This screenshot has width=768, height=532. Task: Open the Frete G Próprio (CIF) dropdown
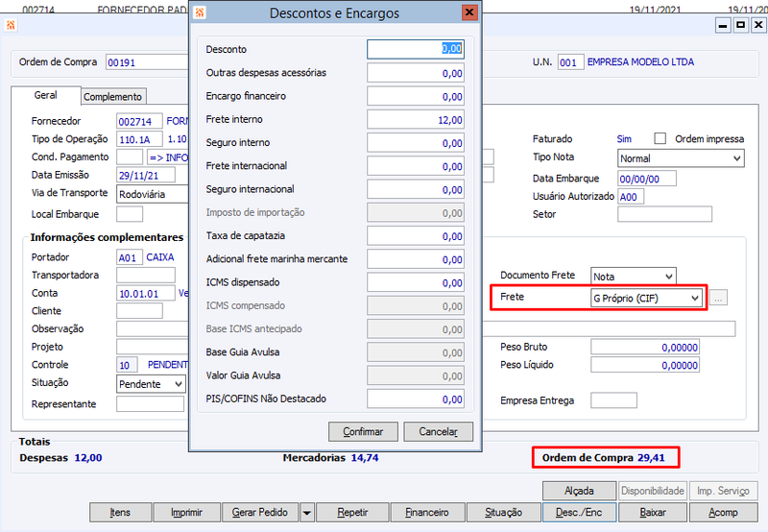[x=646, y=298]
